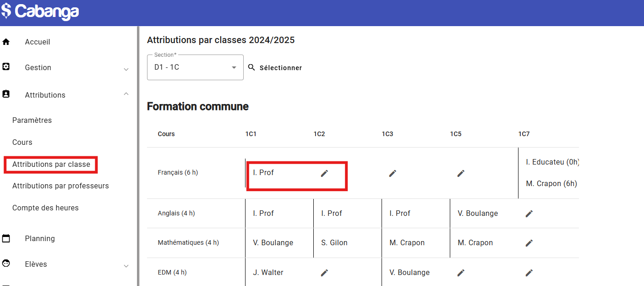
Task: Edit Français attribution for class 1C2
Action: coord(324,173)
